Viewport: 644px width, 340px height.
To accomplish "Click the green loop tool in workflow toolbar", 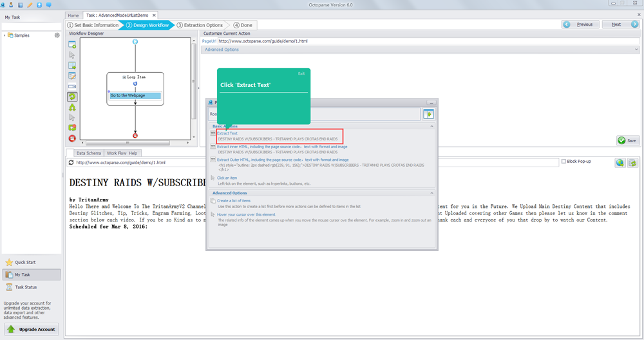I will pyautogui.click(x=72, y=97).
